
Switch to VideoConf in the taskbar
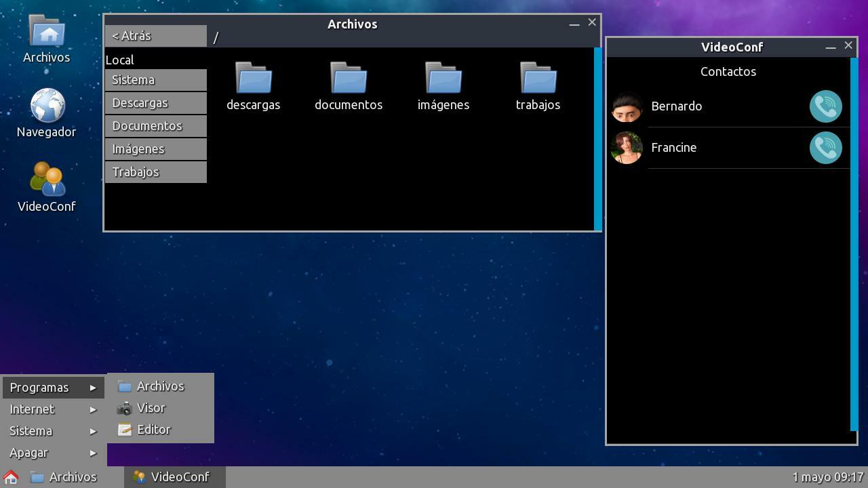pyautogui.click(x=174, y=477)
